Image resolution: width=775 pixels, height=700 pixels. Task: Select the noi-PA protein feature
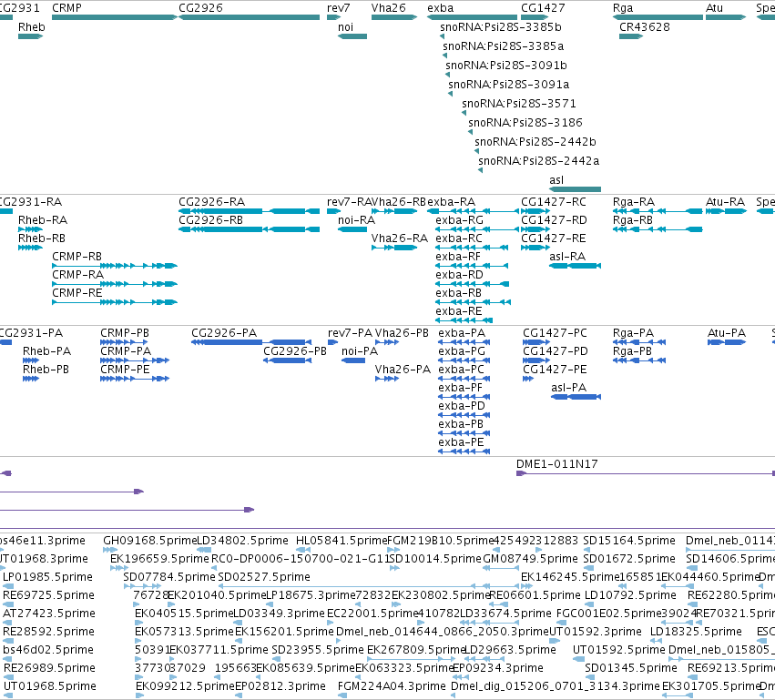click(353, 360)
